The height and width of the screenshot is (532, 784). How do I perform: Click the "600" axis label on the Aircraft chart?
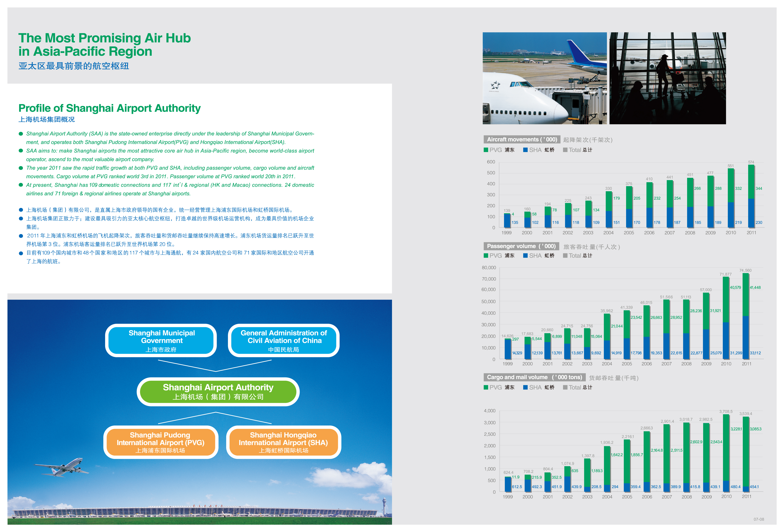click(x=491, y=162)
